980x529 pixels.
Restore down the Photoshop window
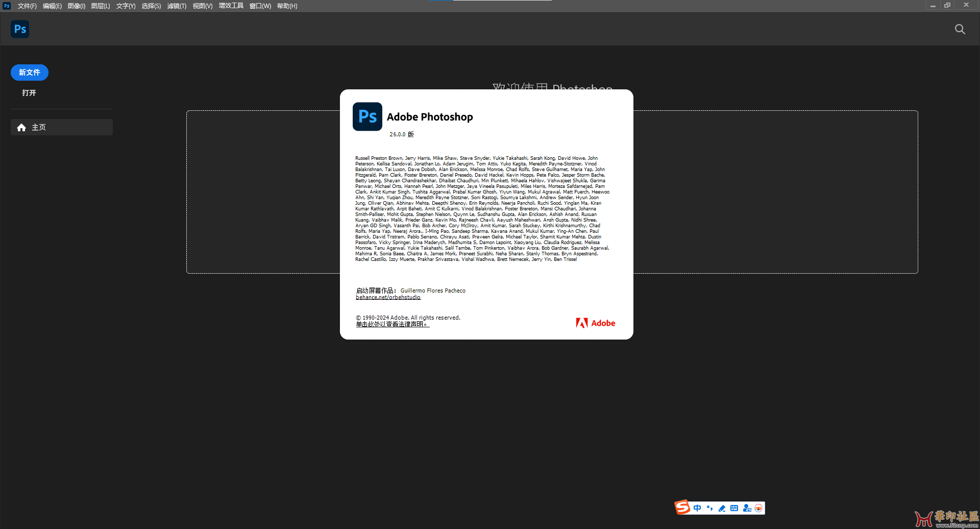[x=947, y=5]
